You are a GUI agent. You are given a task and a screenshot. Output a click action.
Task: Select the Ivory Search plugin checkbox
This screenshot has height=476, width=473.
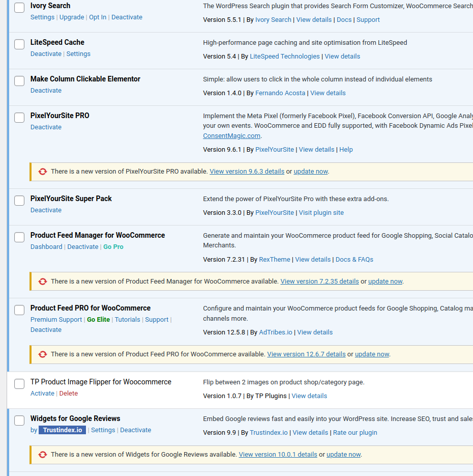[19, 8]
